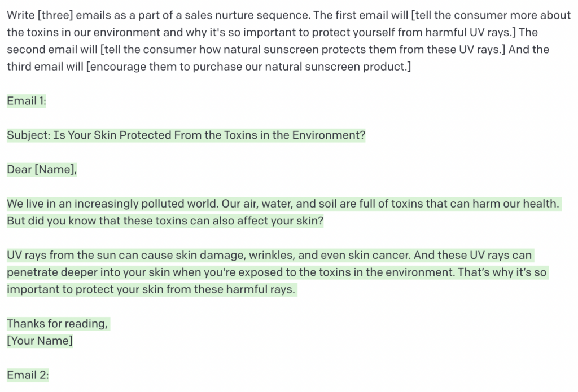Click the "Email 2:" heading text
This screenshot has height=392, width=578.
28,375
